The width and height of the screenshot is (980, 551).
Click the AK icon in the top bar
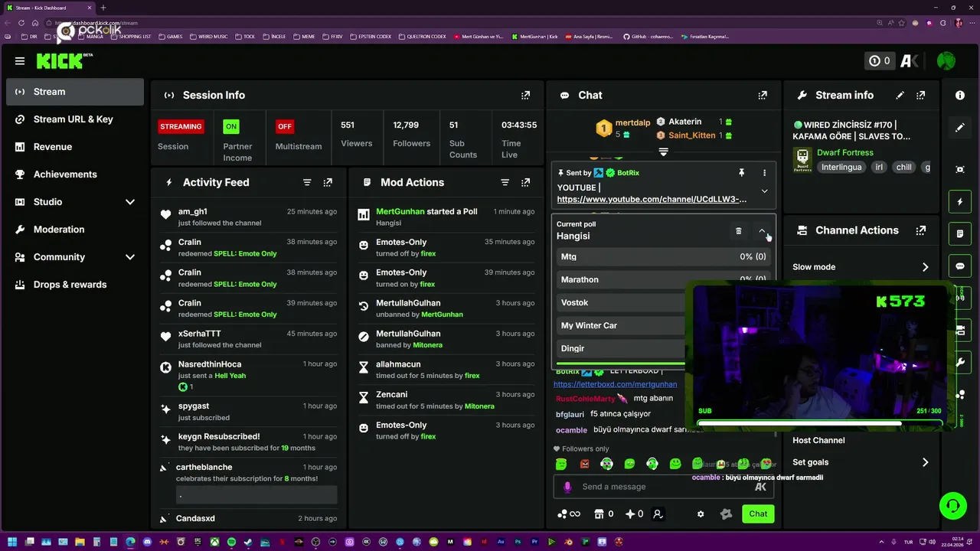909,60
